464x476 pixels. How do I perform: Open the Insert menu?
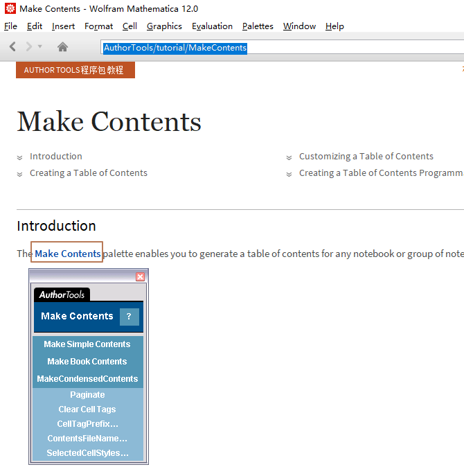click(x=63, y=26)
